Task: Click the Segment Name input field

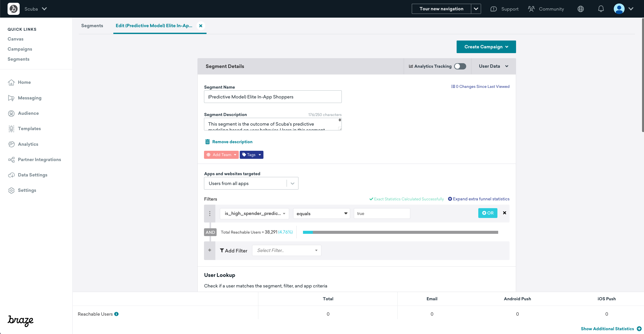Action: [273, 97]
